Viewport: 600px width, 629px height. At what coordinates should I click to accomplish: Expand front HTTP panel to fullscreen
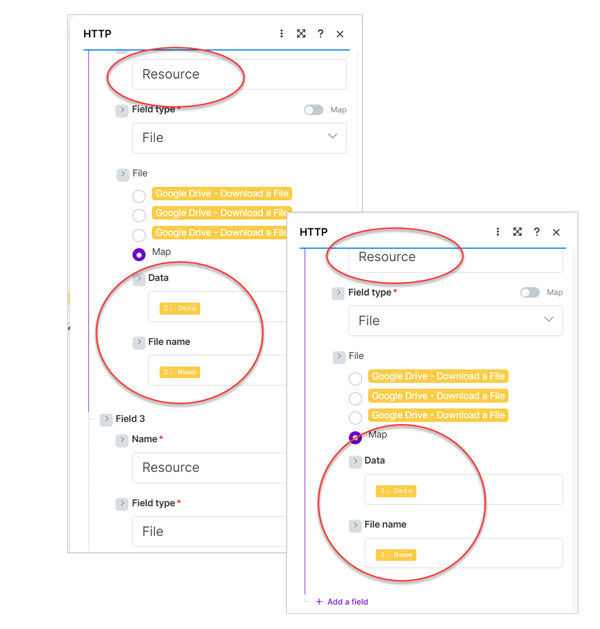click(517, 232)
